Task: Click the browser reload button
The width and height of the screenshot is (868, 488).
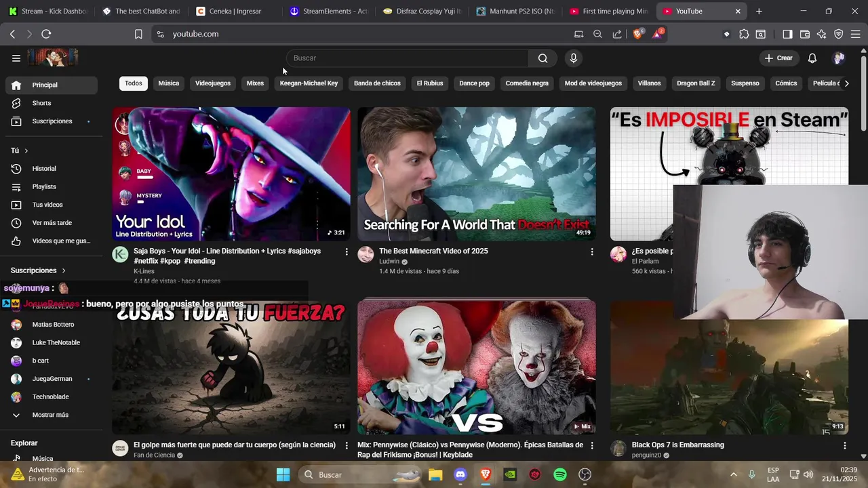Action: [x=46, y=34]
